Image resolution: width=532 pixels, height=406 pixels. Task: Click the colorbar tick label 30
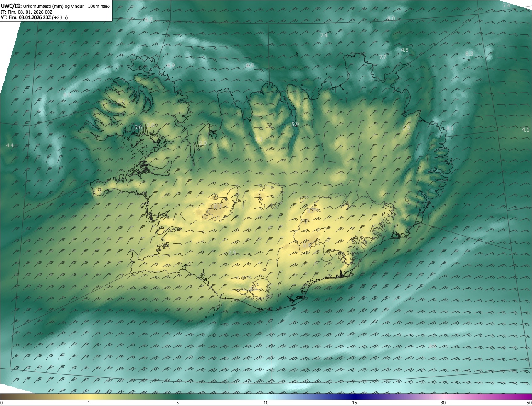pos(443,403)
